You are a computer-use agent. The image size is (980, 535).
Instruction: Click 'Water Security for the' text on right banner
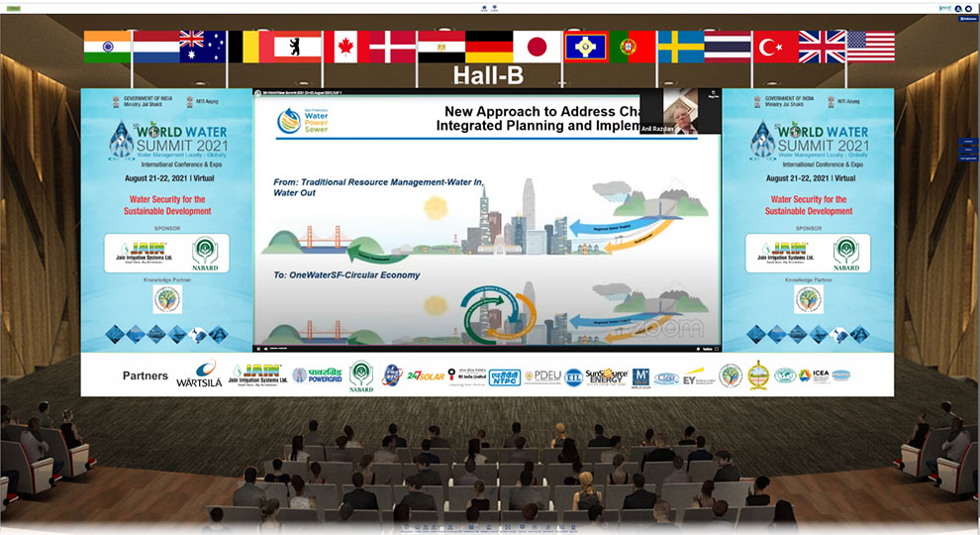point(809,199)
